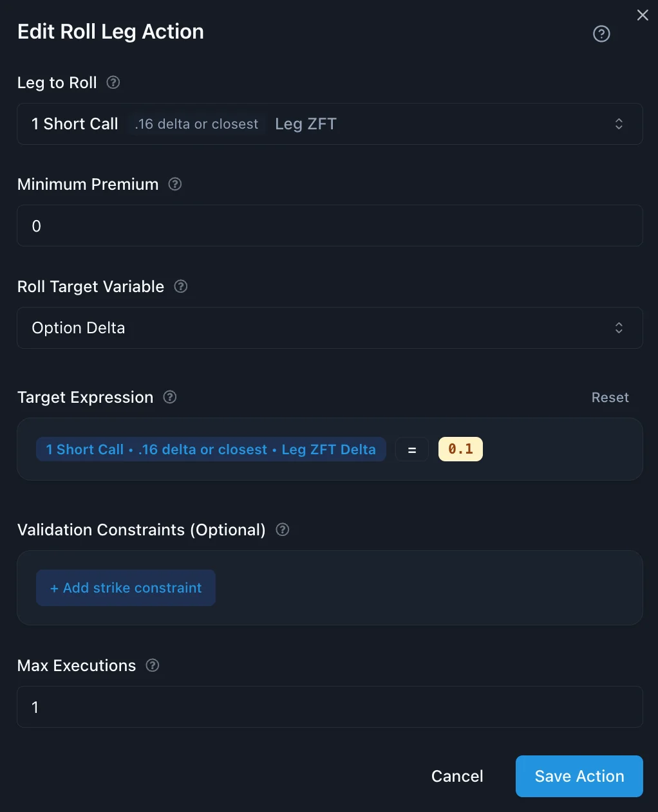Expand the Roll Target Variable dropdown
Viewport: 658px width, 812px height.
pos(330,328)
